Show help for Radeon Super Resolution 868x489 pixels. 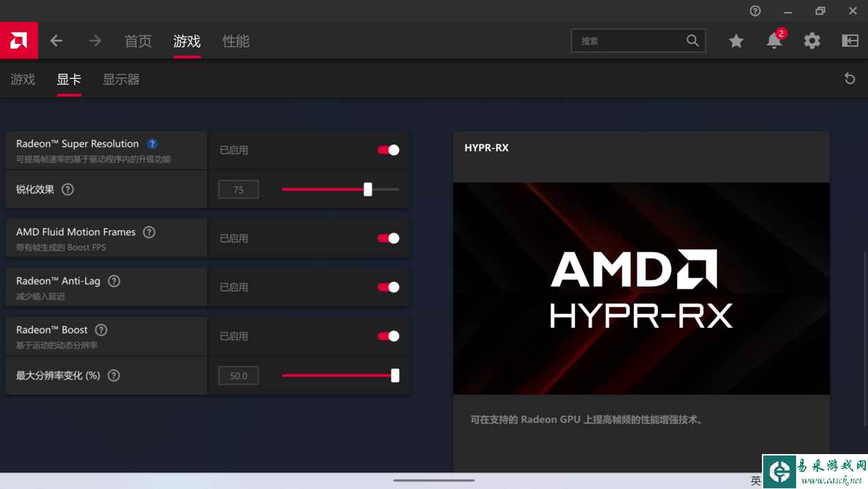(x=153, y=144)
